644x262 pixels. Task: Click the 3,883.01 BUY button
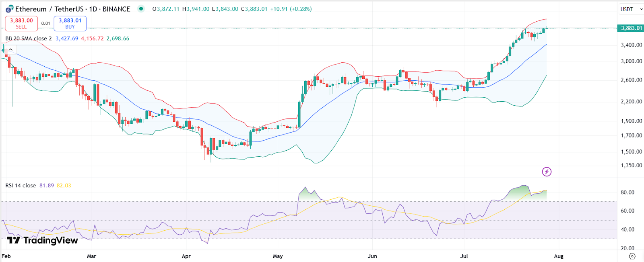pos(70,23)
